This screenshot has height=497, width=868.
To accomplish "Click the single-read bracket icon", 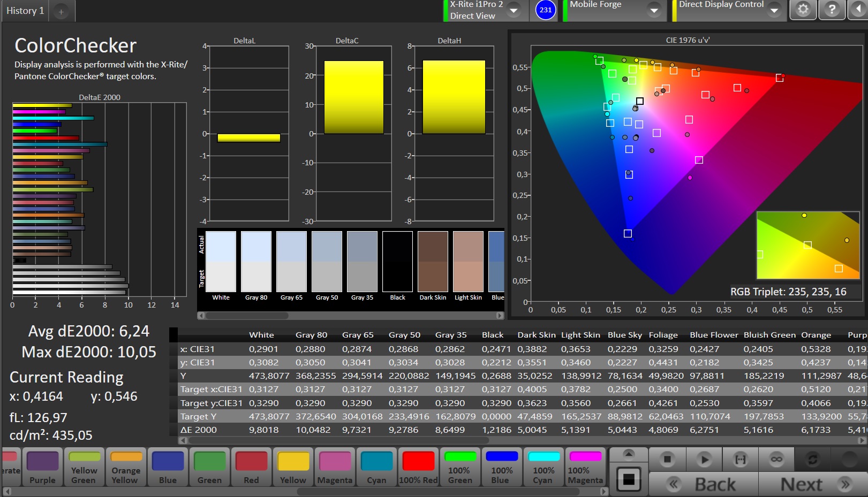I will tap(740, 459).
